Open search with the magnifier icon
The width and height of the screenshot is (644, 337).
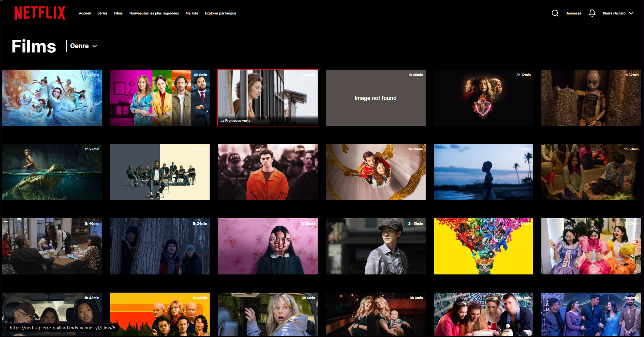pyautogui.click(x=555, y=13)
